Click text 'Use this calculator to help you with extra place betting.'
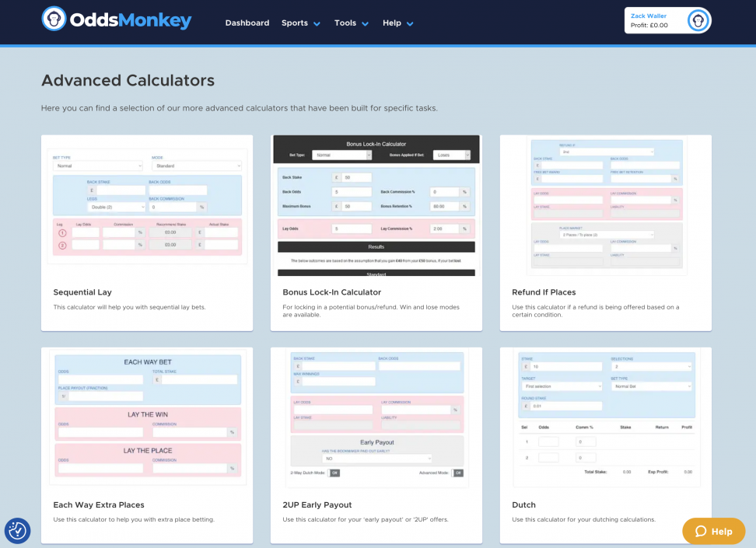This screenshot has height=548, width=756. click(x=134, y=519)
